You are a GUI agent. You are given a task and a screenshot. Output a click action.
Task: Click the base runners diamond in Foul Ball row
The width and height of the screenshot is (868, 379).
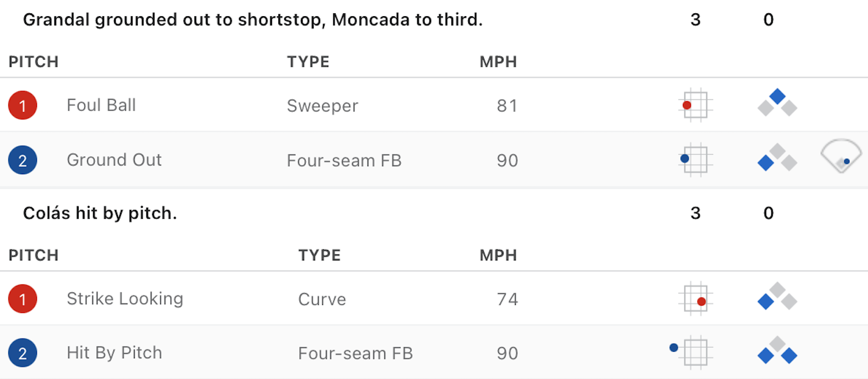point(777,102)
